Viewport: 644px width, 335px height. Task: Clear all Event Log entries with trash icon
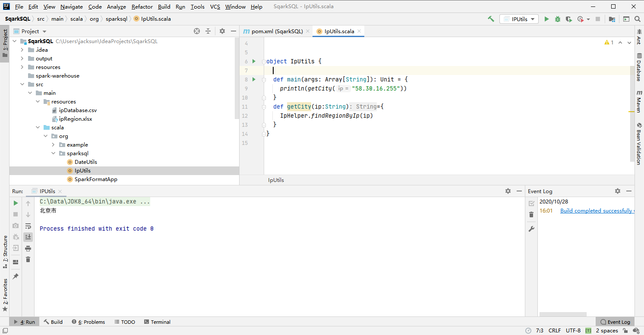[x=531, y=215]
